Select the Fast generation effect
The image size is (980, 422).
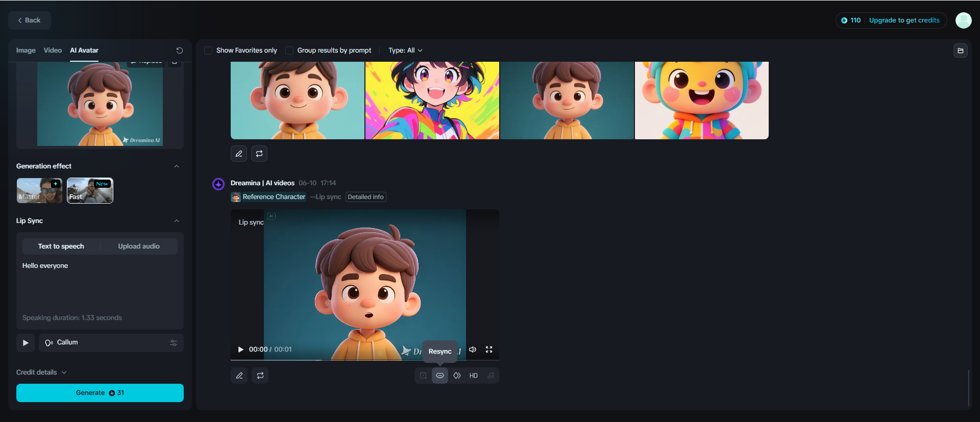(90, 190)
